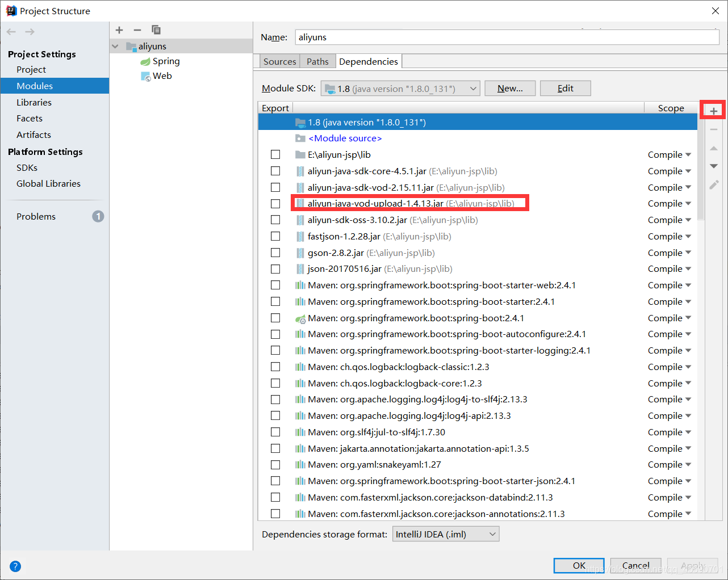Switch to the Sources tab
The image size is (728, 580).
pyautogui.click(x=279, y=61)
